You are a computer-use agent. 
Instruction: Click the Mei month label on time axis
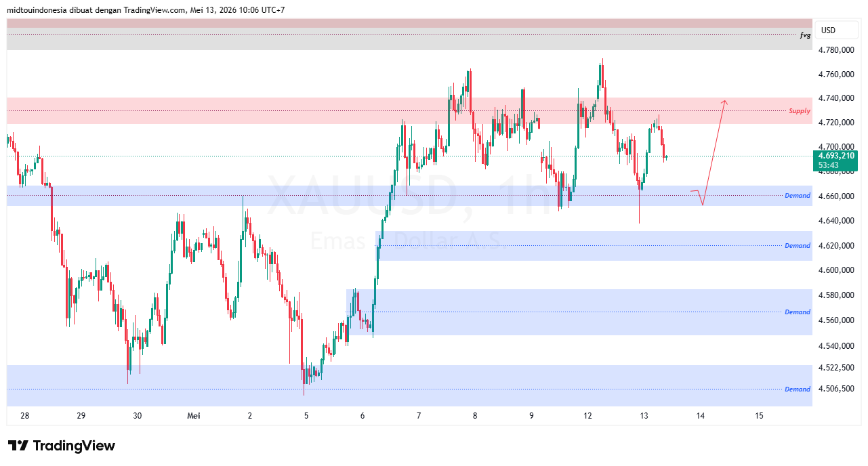point(194,416)
